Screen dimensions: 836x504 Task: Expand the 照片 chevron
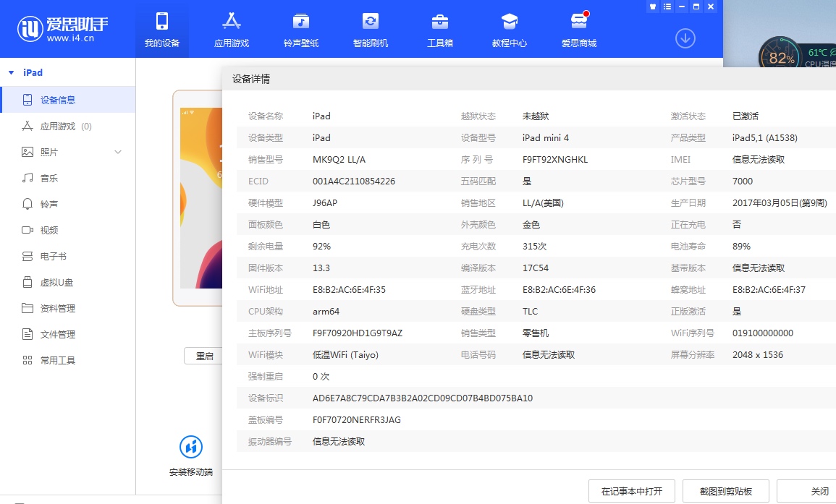(x=118, y=152)
